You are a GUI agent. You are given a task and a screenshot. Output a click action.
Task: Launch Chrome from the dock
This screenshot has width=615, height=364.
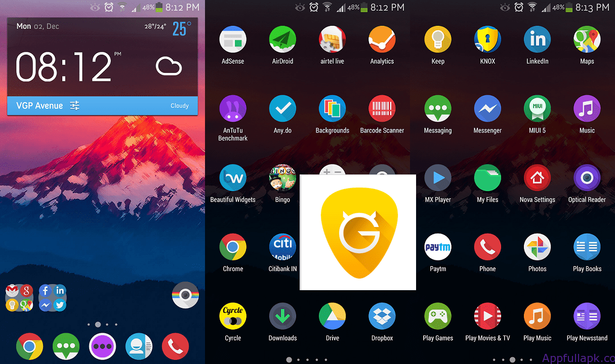pyautogui.click(x=29, y=346)
